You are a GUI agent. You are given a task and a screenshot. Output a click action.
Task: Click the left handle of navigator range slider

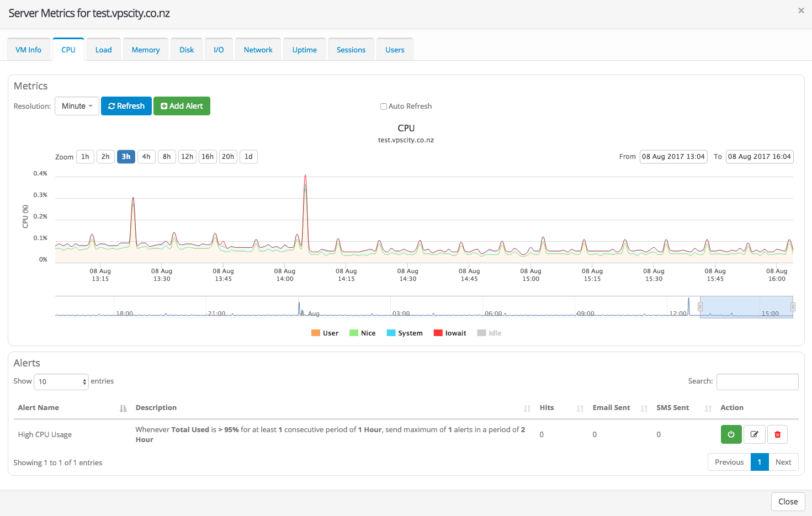pos(700,307)
